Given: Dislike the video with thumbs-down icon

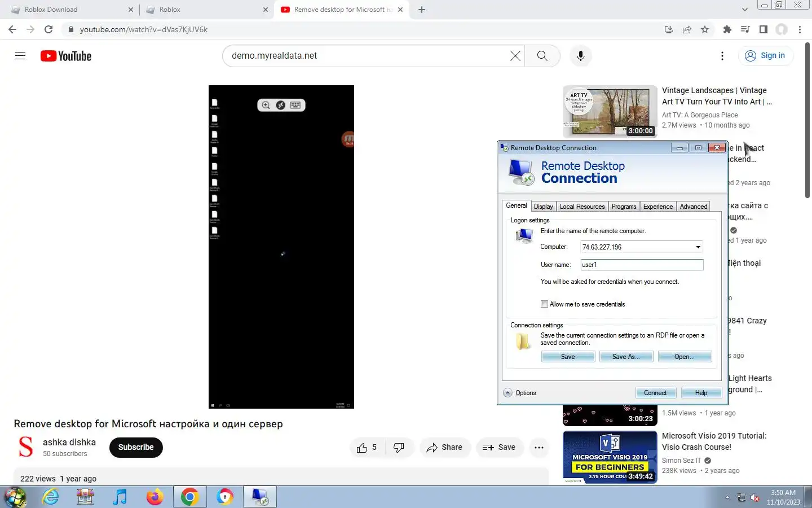Looking at the screenshot, I should (399, 447).
